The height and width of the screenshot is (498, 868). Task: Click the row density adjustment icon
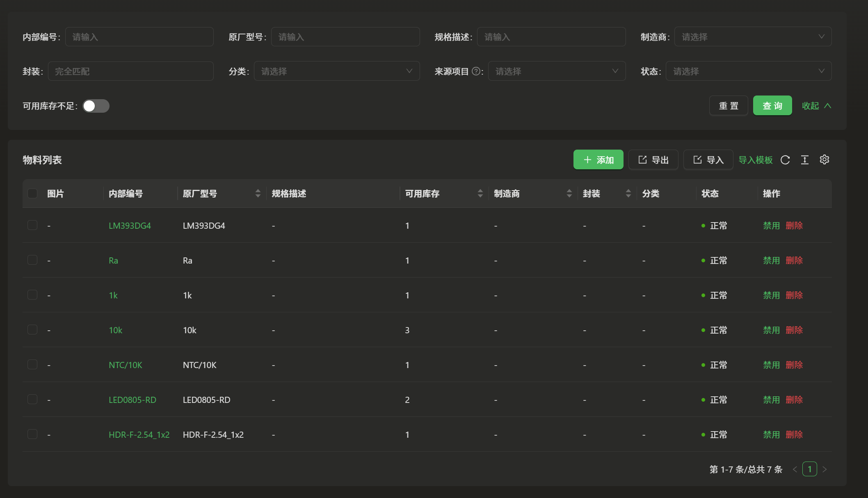(804, 160)
